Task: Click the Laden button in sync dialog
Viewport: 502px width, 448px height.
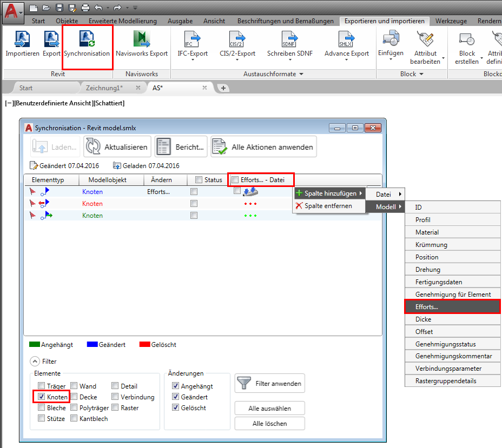Action: 55,147
